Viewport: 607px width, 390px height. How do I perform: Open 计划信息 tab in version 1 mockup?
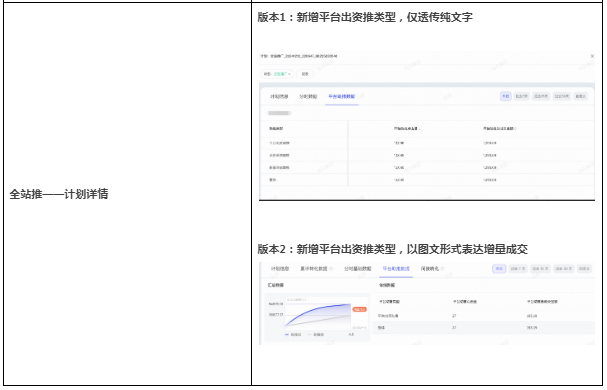pos(279,96)
